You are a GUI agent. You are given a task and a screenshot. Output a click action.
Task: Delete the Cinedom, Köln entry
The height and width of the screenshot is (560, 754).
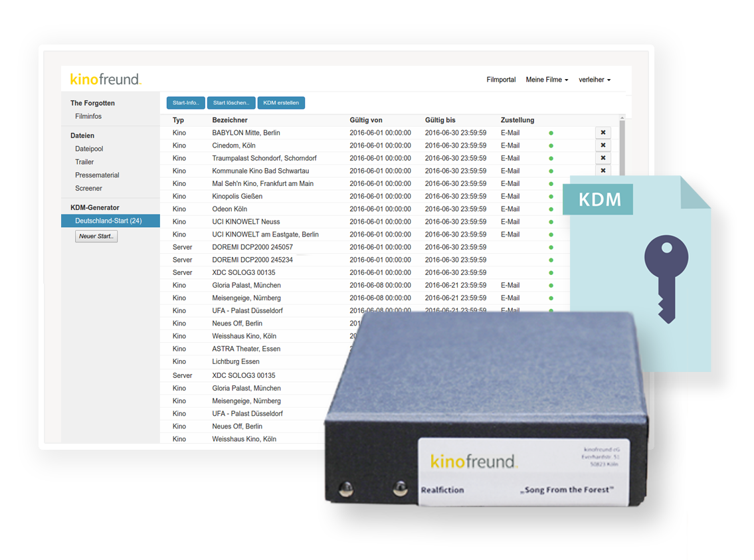pyautogui.click(x=603, y=145)
